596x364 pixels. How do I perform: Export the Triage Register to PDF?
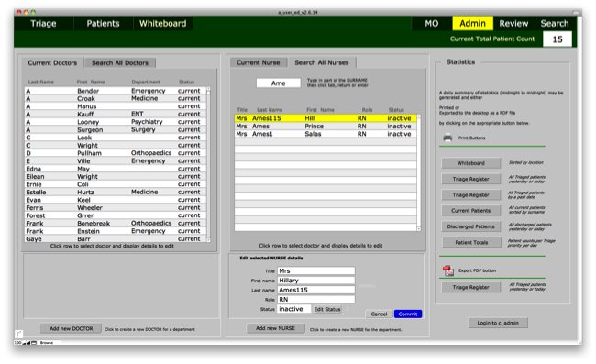(471, 288)
